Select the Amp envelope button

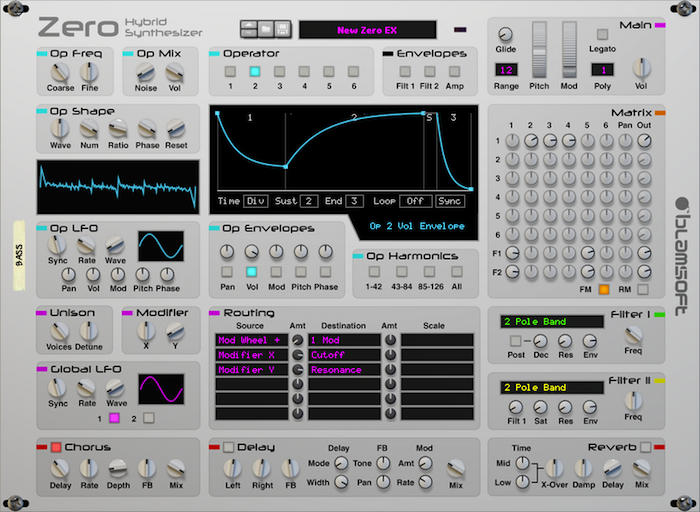click(454, 71)
